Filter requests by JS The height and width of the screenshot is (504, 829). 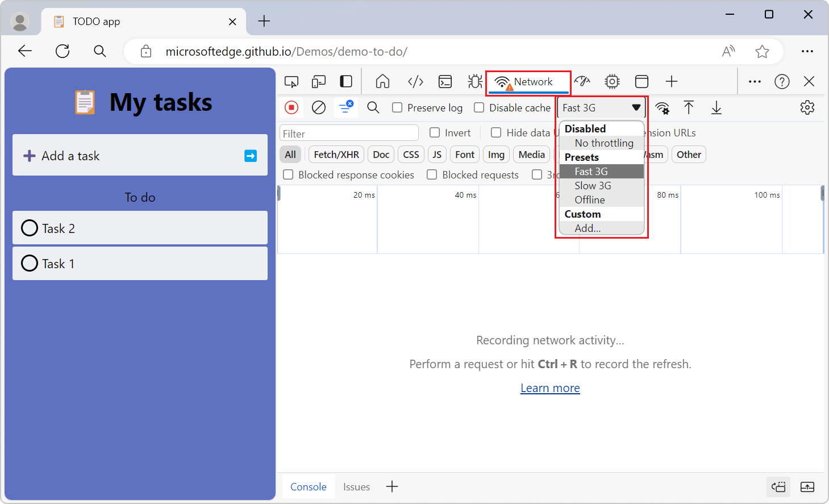(437, 155)
